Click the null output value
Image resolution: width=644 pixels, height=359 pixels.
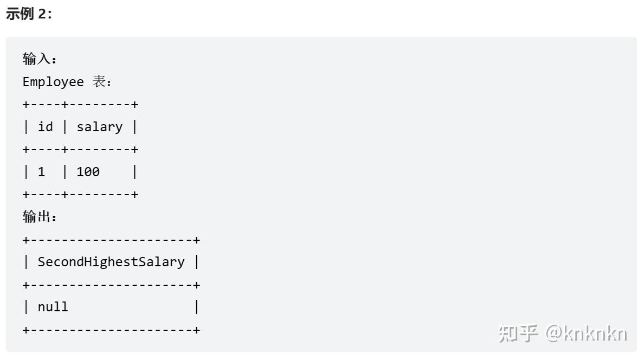coord(53,307)
